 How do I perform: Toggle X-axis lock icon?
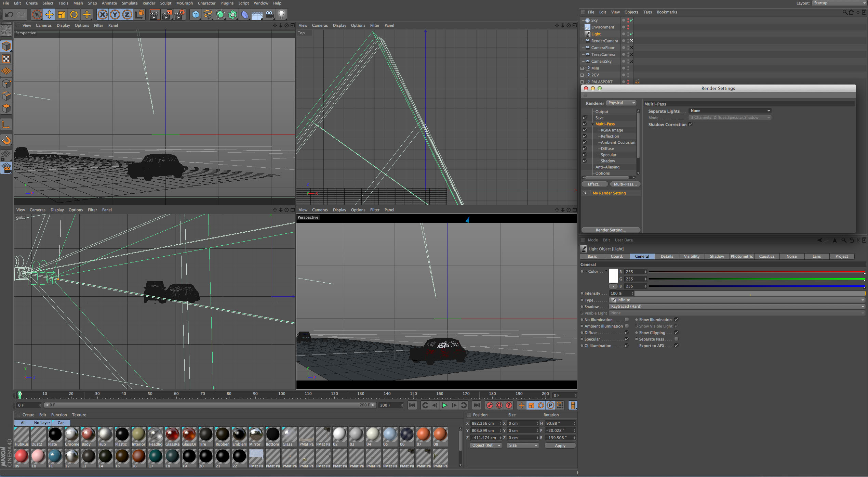coord(102,14)
